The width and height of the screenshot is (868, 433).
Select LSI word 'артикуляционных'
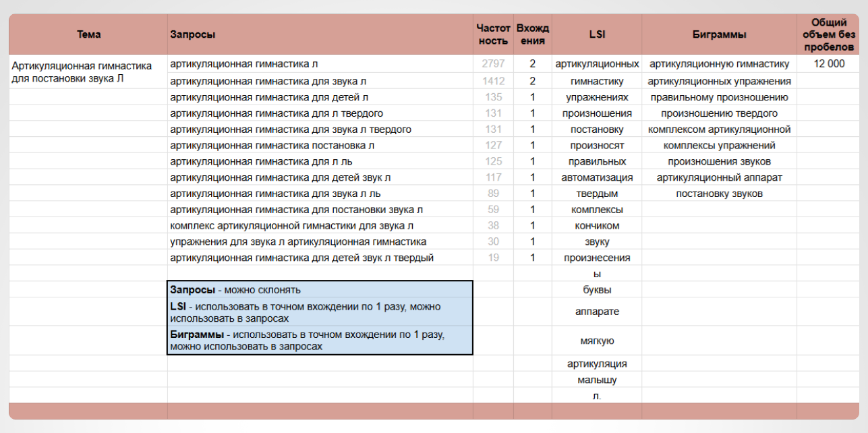click(x=597, y=64)
